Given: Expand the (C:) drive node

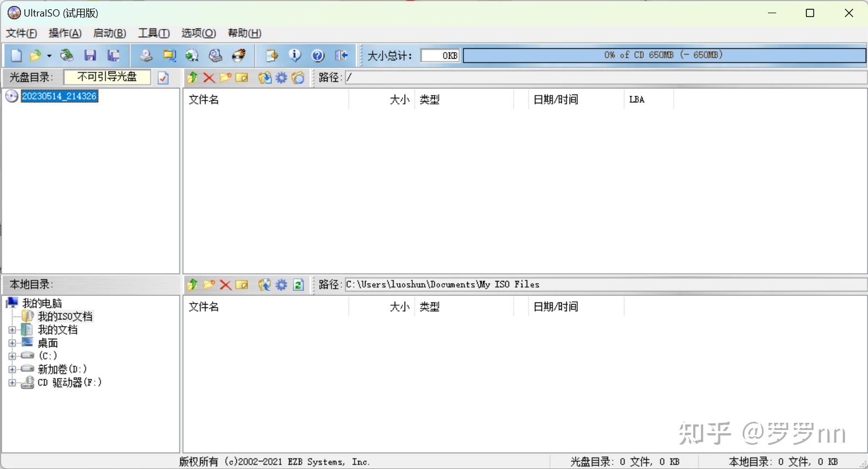Looking at the screenshot, I should tap(12, 356).
